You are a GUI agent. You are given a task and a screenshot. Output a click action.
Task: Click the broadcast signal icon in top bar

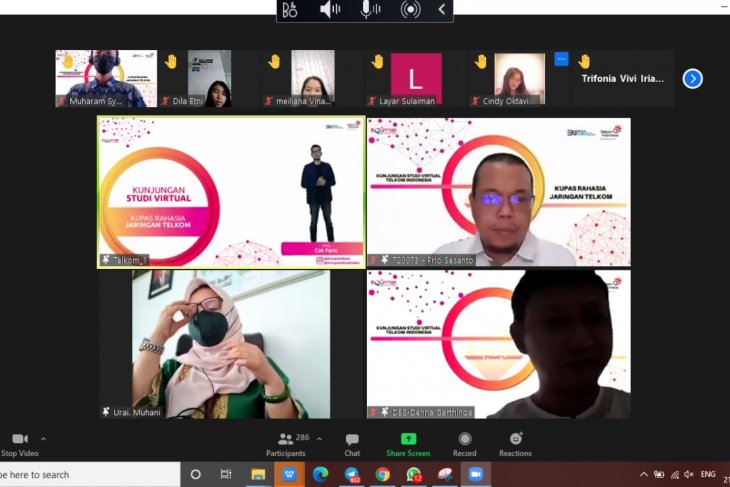[x=411, y=10]
